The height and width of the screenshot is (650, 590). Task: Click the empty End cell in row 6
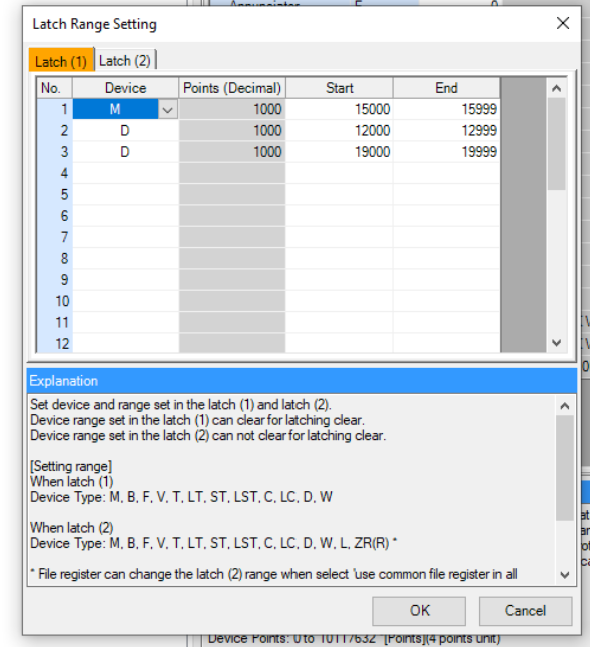(446, 216)
